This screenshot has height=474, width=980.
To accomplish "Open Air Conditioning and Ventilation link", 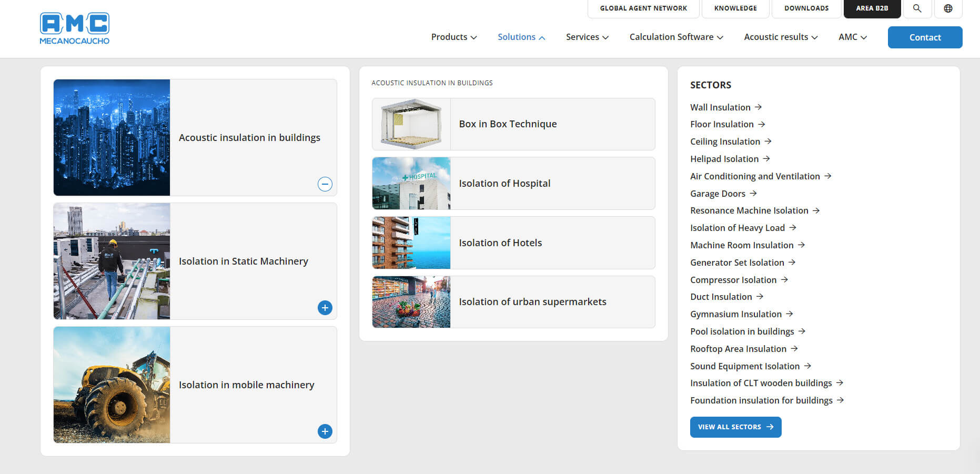I will (761, 176).
